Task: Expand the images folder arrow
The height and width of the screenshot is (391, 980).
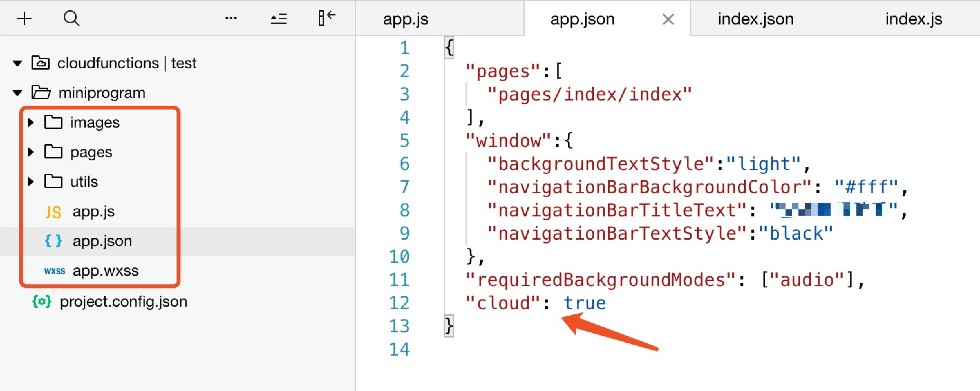Action: (31, 123)
